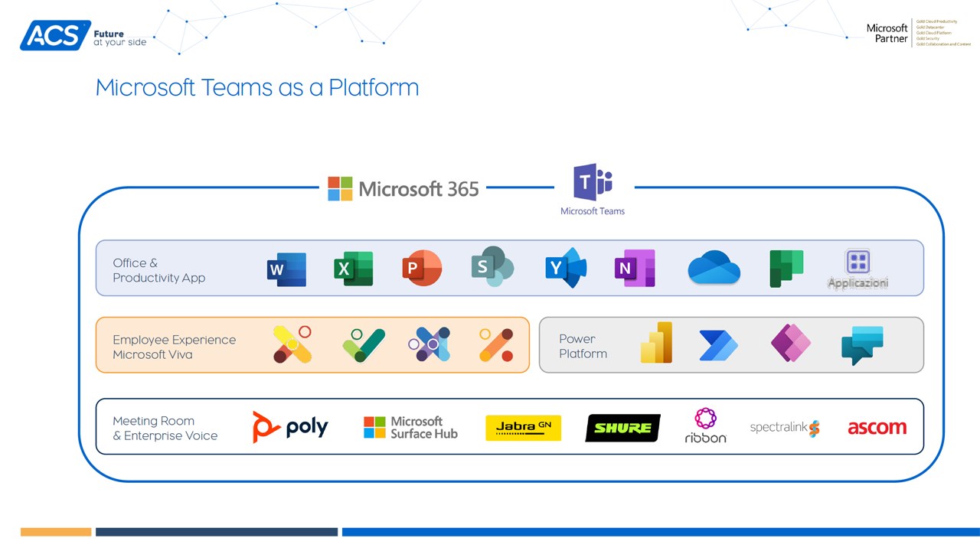Click the PowerPoint icon
The height and width of the screenshot is (551, 980).
[422, 269]
